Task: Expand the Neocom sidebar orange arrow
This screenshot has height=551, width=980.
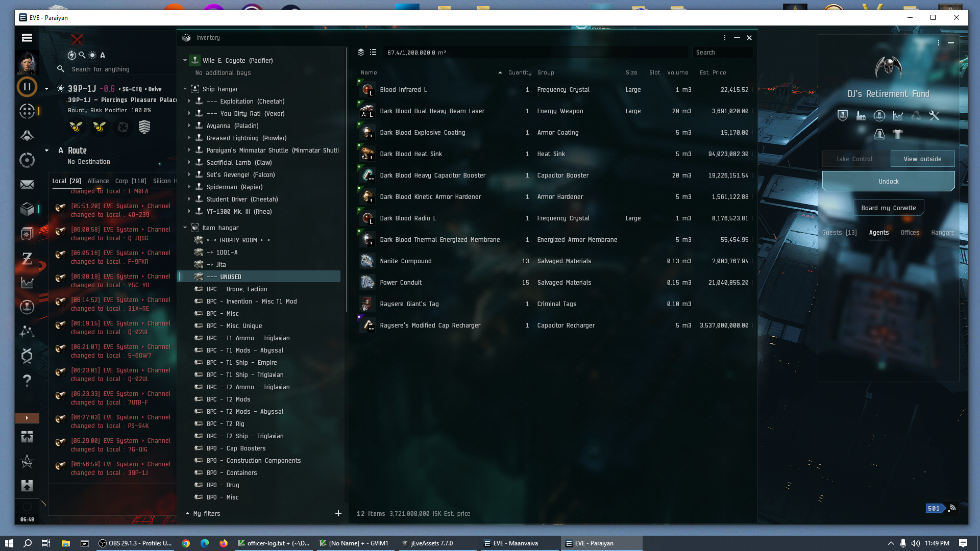Action: 27,418
